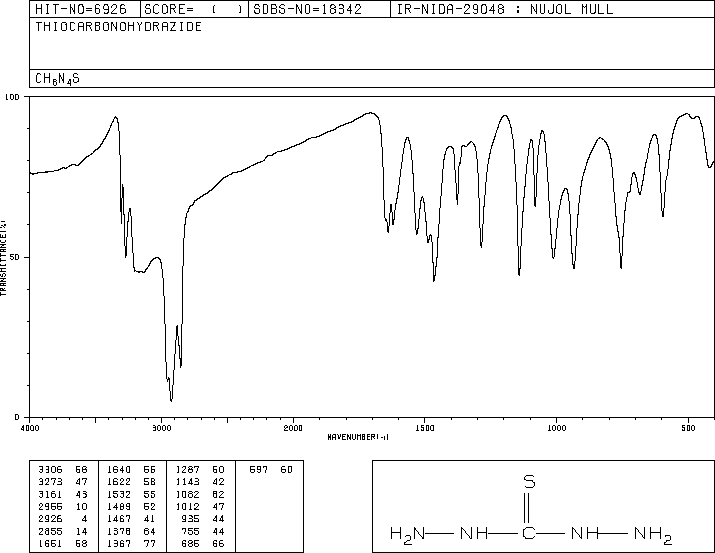Click the 4000 wavenumber axis label

pyautogui.click(x=30, y=428)
